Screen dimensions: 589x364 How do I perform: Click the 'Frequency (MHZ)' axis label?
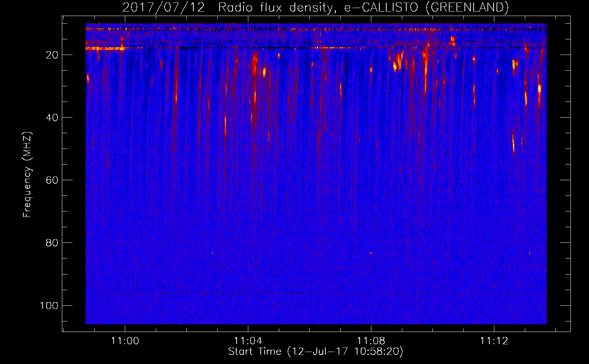point(27,174)
